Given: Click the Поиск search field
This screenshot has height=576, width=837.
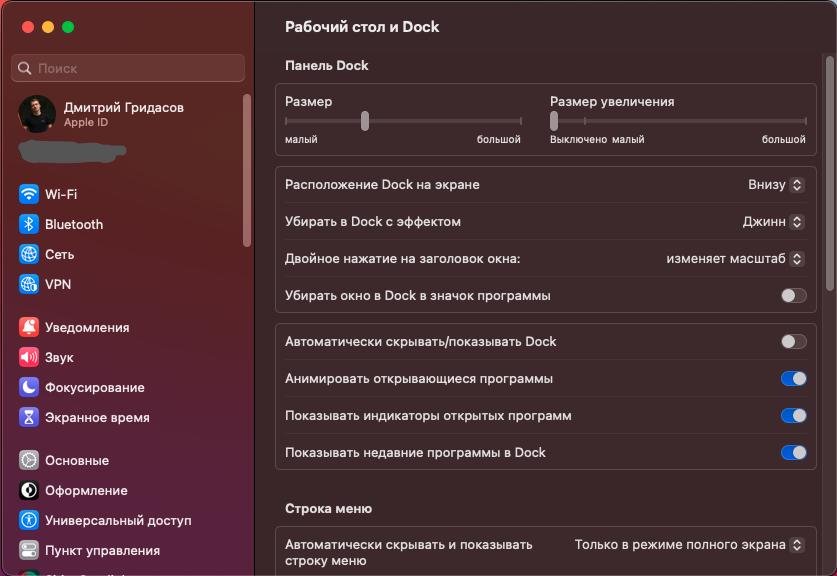Looking at the screenshot, I should (x=128, y=68).
